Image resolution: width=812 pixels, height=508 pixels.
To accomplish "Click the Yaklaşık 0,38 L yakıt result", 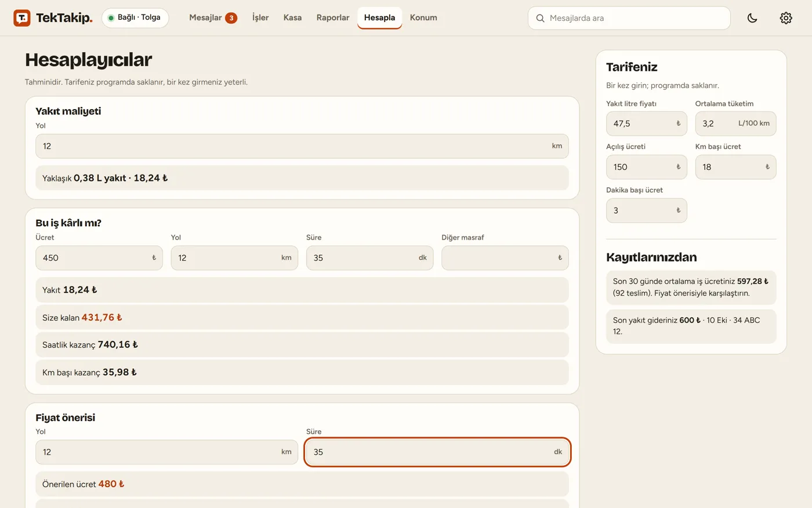I will tap(302, 178).
